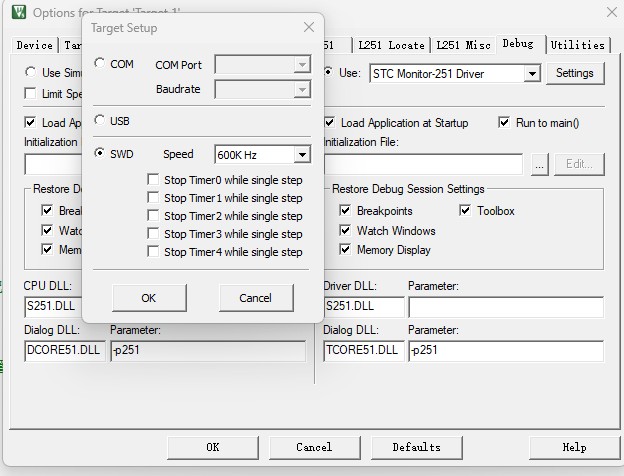Image resolution: width=624 pixels, height=476 pixels.
Task: Check Stop Timer2 while single step
Action: point(153,216)
